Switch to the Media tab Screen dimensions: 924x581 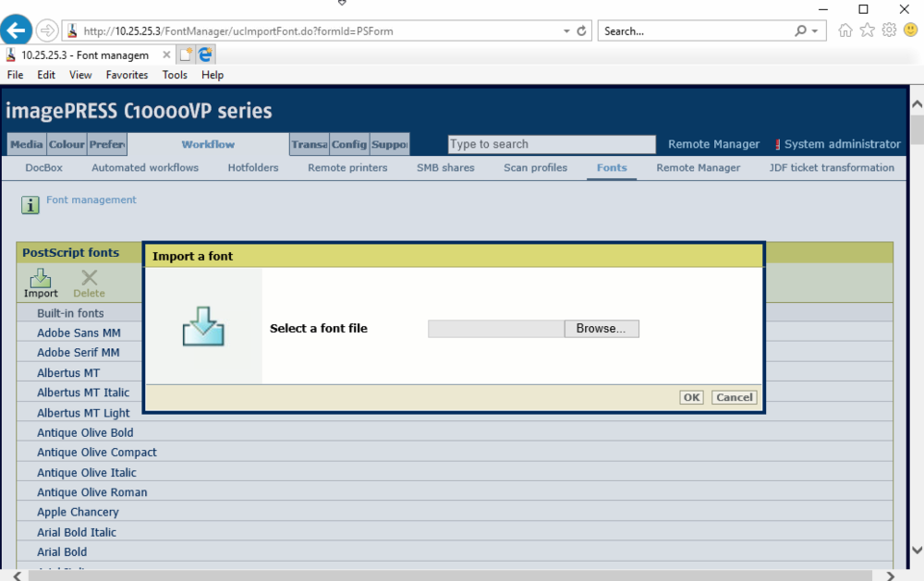[x=27, y=144]
